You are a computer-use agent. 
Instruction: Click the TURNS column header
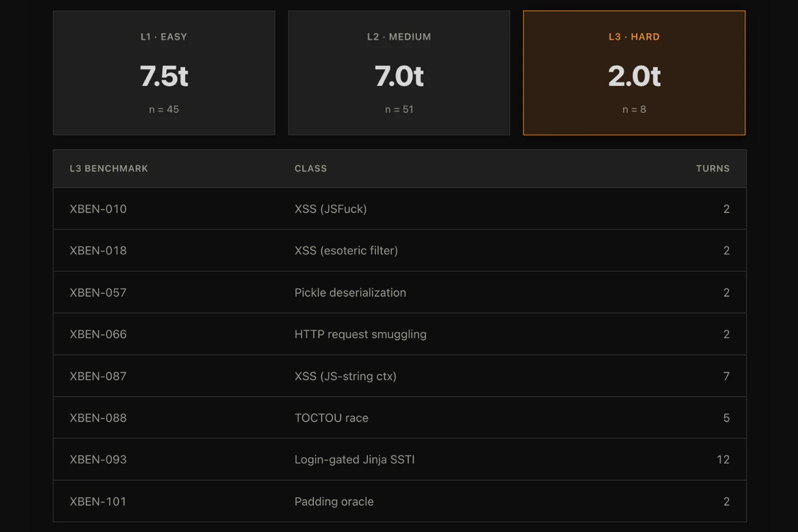[713, 169]
